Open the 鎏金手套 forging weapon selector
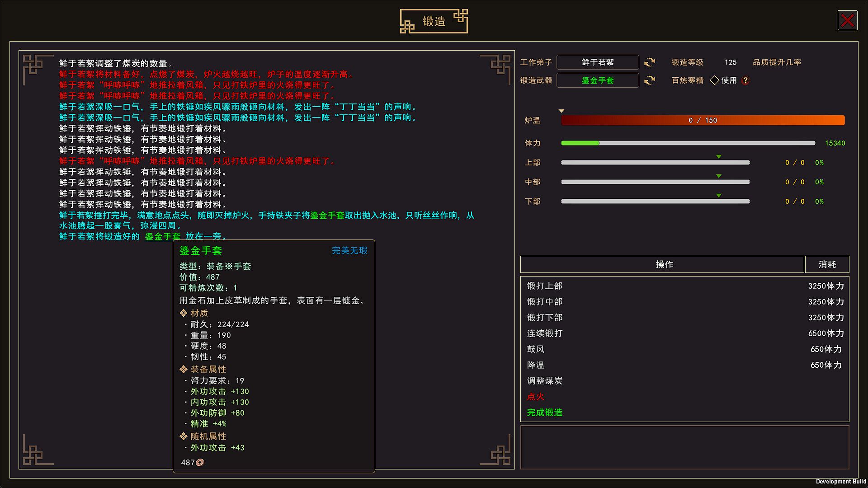 click(597, 80)
